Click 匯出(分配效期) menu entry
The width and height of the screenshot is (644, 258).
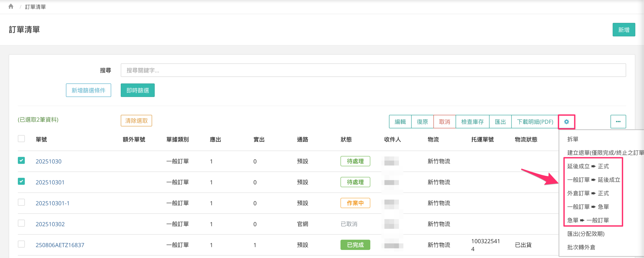pos(586,234)
